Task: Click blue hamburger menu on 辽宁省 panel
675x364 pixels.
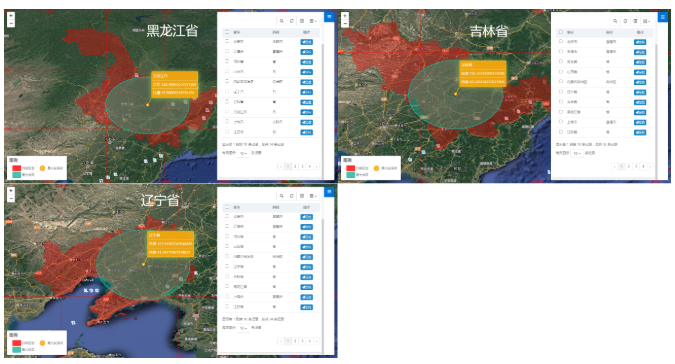Action: click(329, 191)
